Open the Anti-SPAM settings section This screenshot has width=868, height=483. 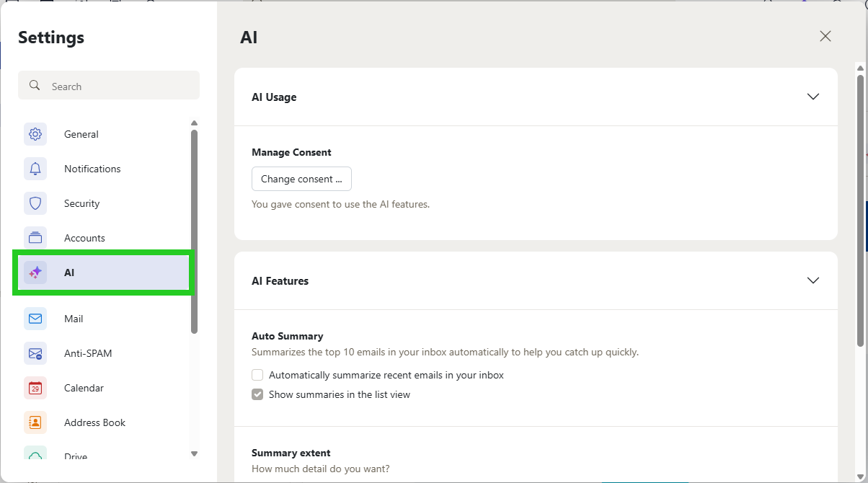[x=87, y=353]
